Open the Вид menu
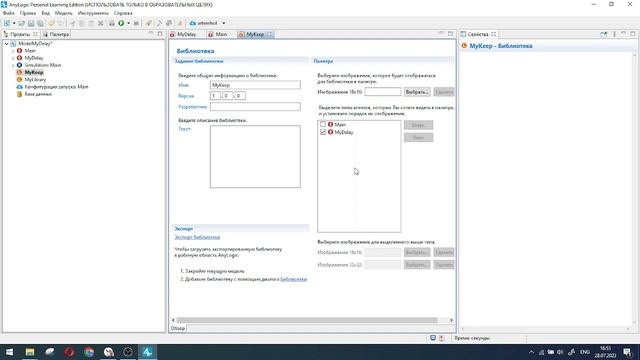This screenshot has height=360, width=640. click(x=46, y=13)
